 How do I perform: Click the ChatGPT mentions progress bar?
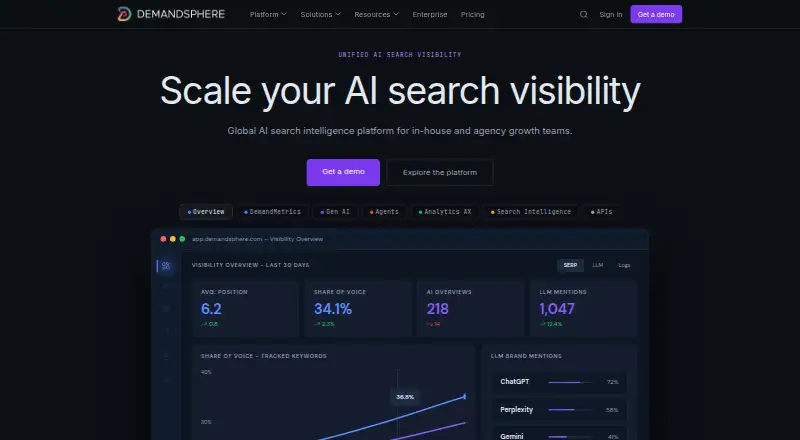click(570, 382)
